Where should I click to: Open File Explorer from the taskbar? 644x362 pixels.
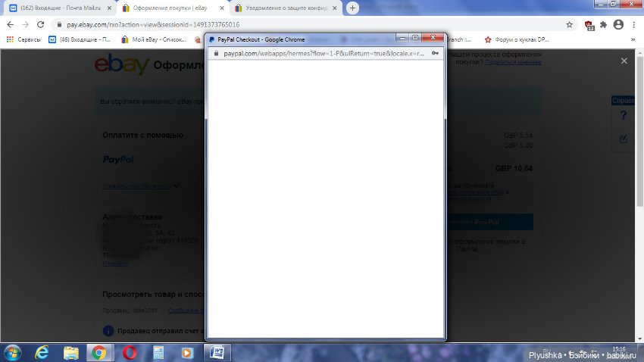[x=71, y=353]
